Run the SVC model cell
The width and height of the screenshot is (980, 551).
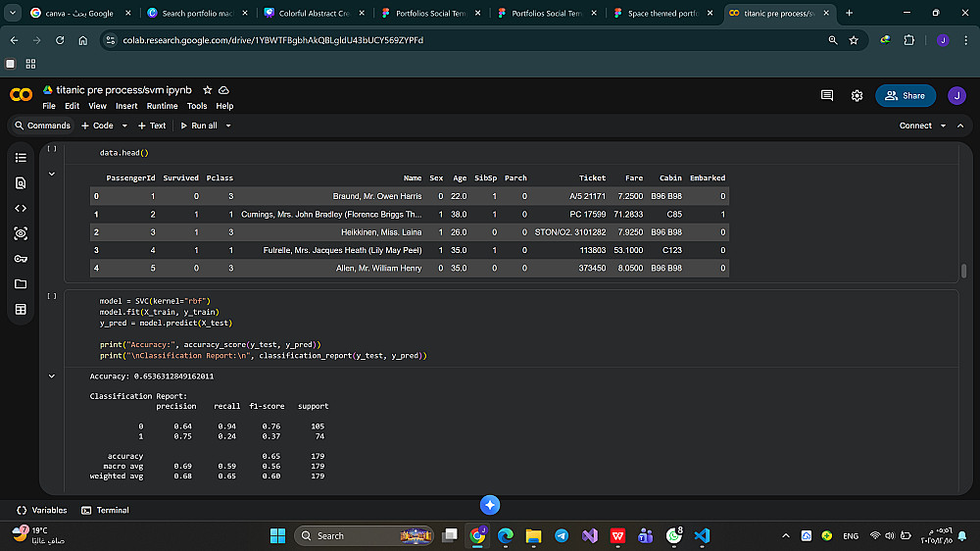pos(52,296)
